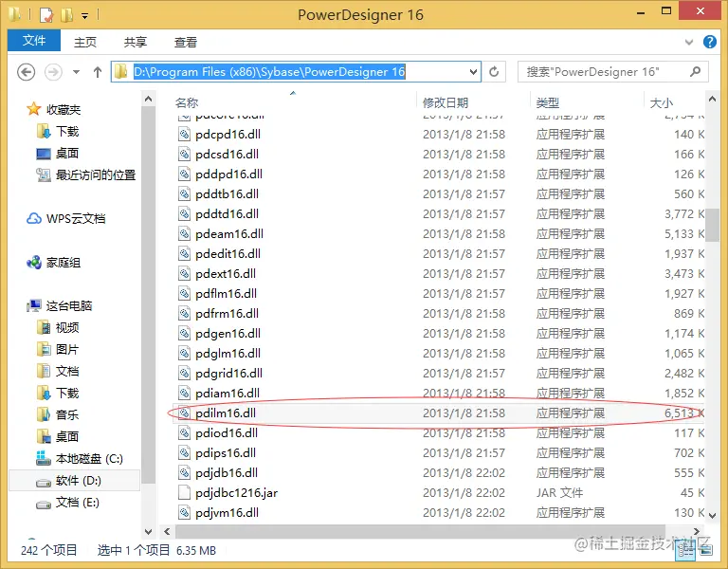Go up one folder level
The height and width of the screenshot is (569, 728).
tap(97, 72)
